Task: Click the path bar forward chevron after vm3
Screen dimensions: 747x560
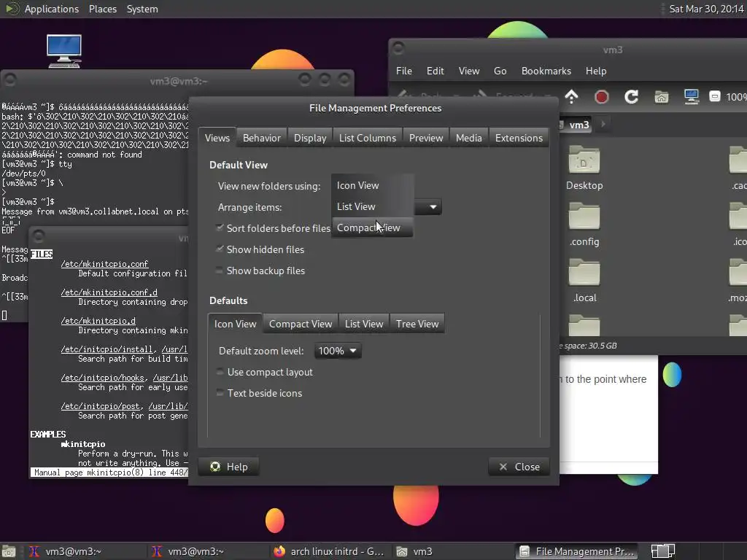Action: 603,124
